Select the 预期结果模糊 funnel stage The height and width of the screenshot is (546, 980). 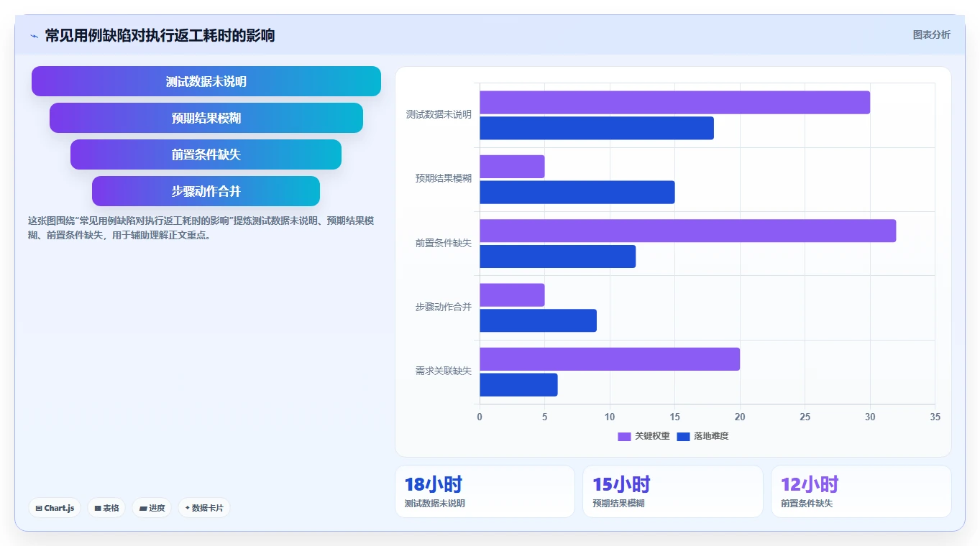coord(206,118)
